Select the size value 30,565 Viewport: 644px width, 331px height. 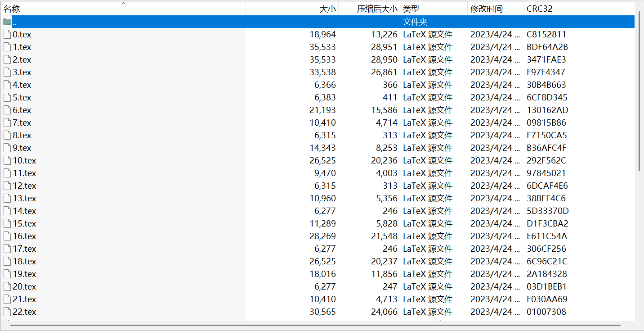tap(322, 312)
